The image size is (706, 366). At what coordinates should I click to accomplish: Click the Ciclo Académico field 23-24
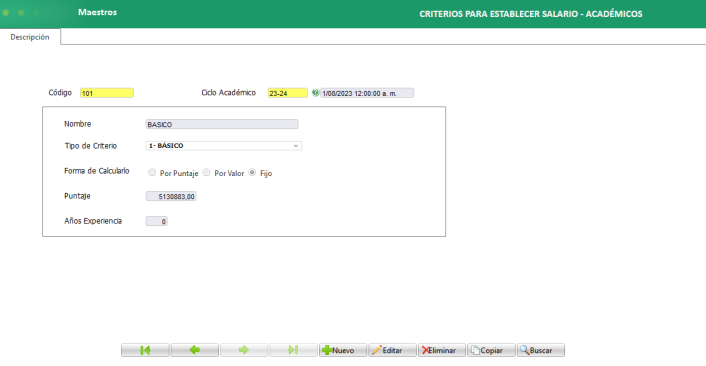pyautogui.click(x=287, y=93)
